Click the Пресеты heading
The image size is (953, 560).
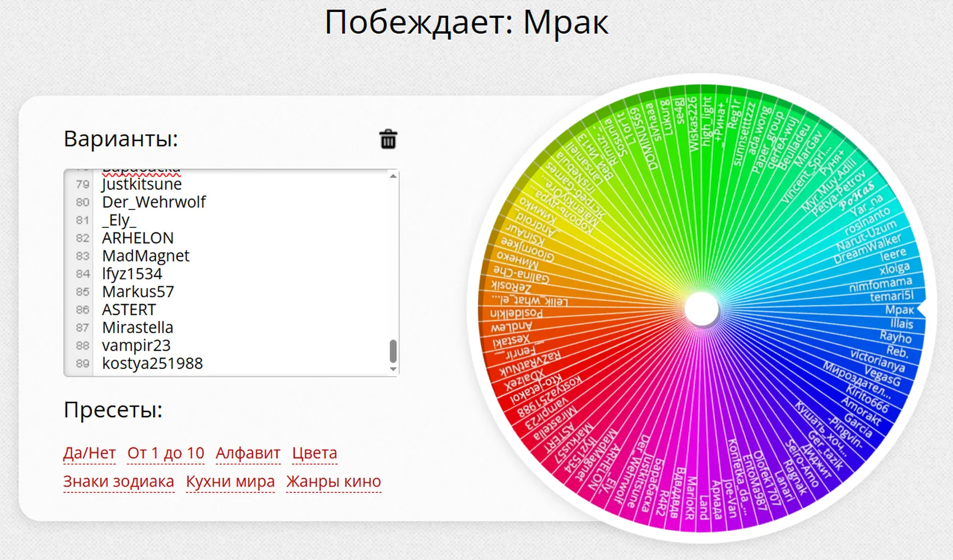click(x=113, y=410)
